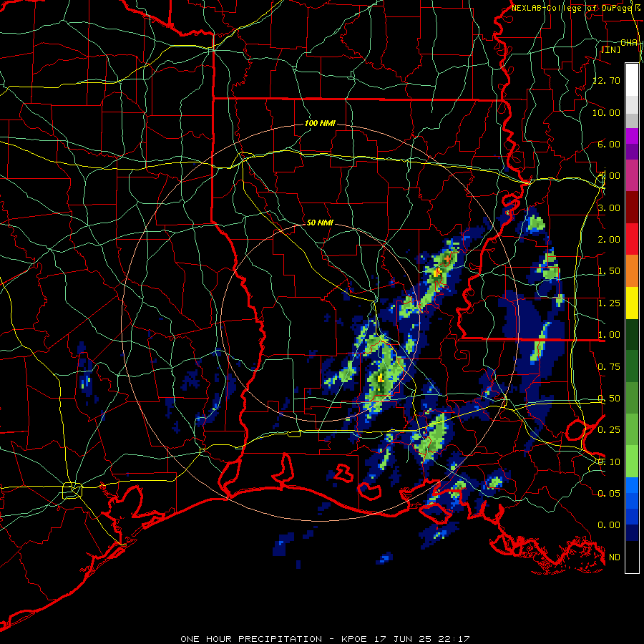Click the '50 NMI' range ring label
Image resolution: width=644 pixels, height=644 pixels.
320,223
